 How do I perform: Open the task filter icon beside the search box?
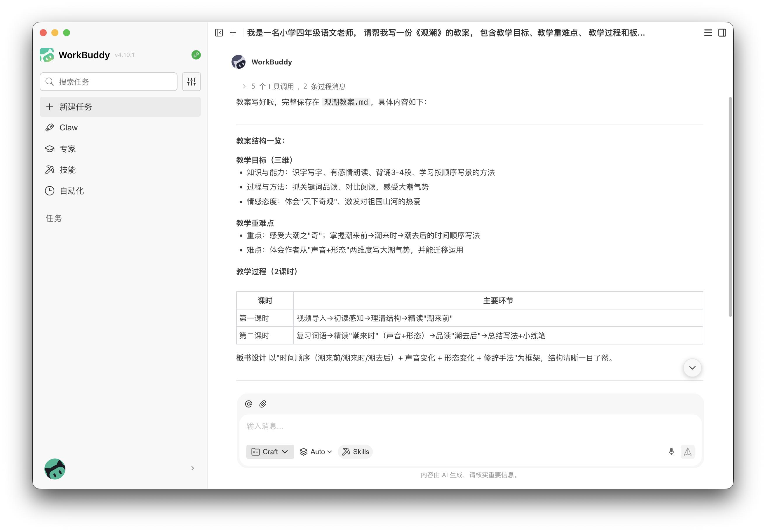tap(191, 81)
